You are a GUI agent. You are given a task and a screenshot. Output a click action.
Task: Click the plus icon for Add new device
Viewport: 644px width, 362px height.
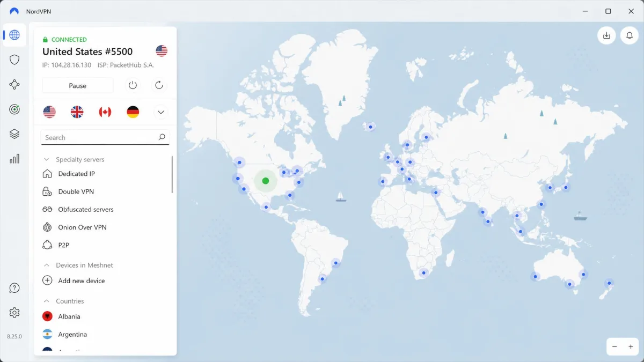tap(47, 280)
